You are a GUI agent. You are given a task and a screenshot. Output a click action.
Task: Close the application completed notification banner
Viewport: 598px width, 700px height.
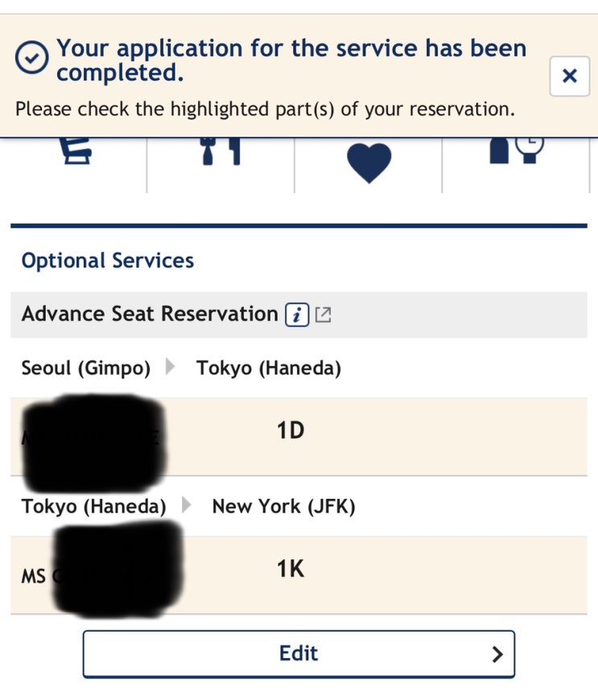(569, 76)
